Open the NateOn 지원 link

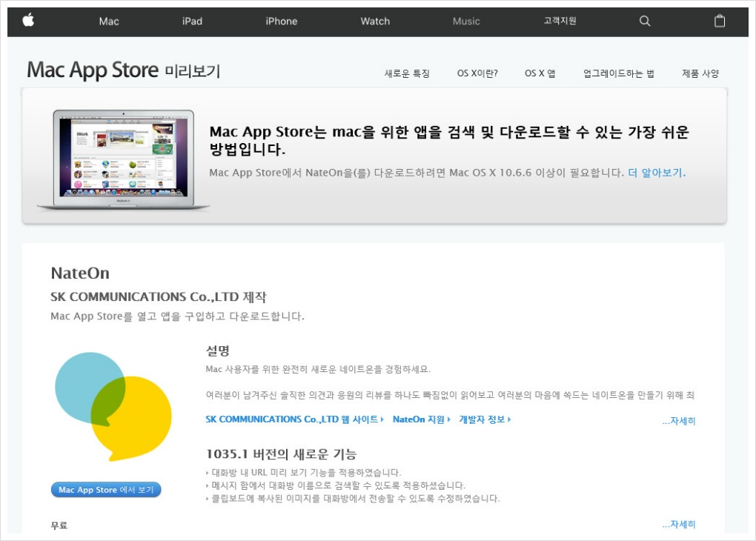coord(422,419)
